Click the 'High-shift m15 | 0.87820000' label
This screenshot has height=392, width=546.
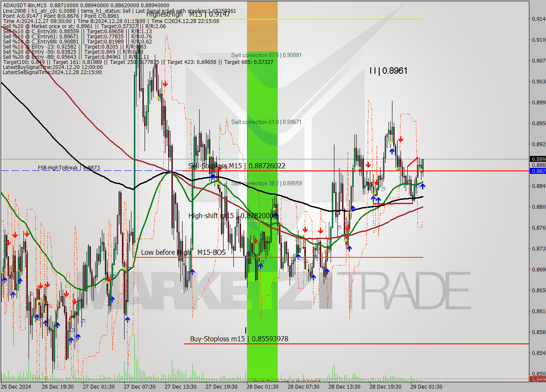[x=232, y=216]
